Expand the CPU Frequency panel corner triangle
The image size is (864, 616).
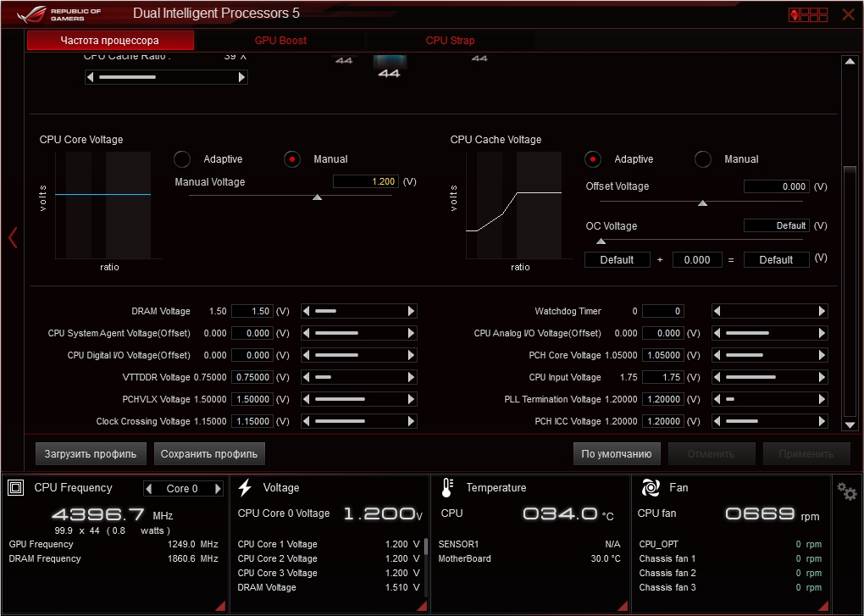tap(220, 606)
